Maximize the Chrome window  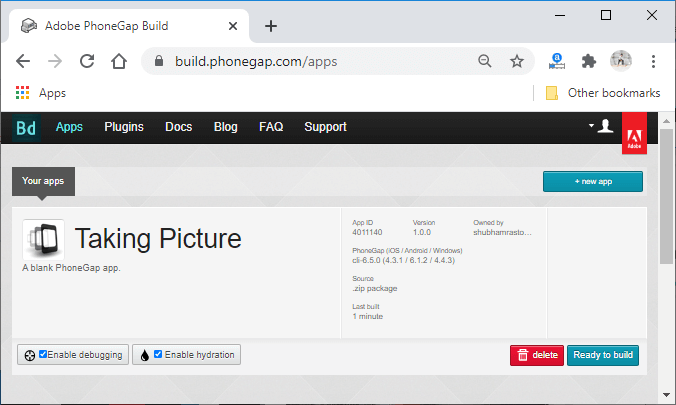point(606,16)
